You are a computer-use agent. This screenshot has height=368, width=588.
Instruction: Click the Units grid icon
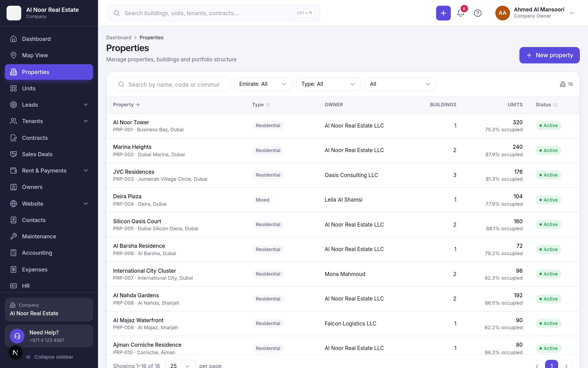(x=14, y=88)
